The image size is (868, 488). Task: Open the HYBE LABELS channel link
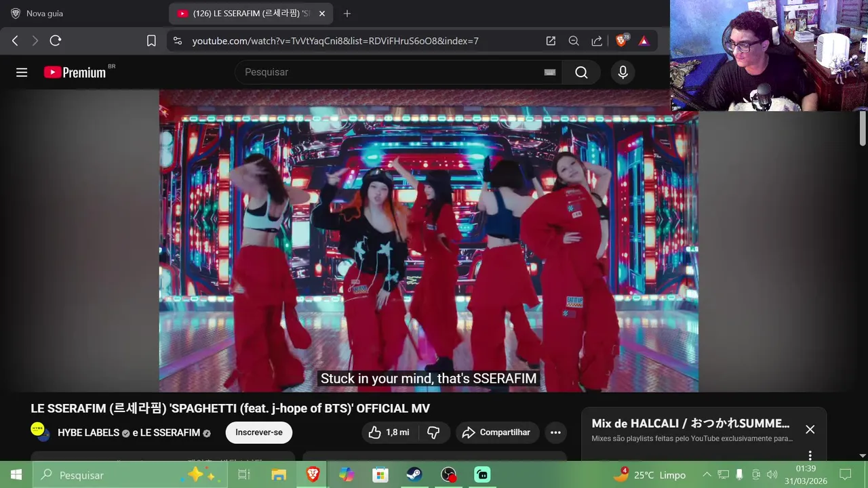point(88,432)
